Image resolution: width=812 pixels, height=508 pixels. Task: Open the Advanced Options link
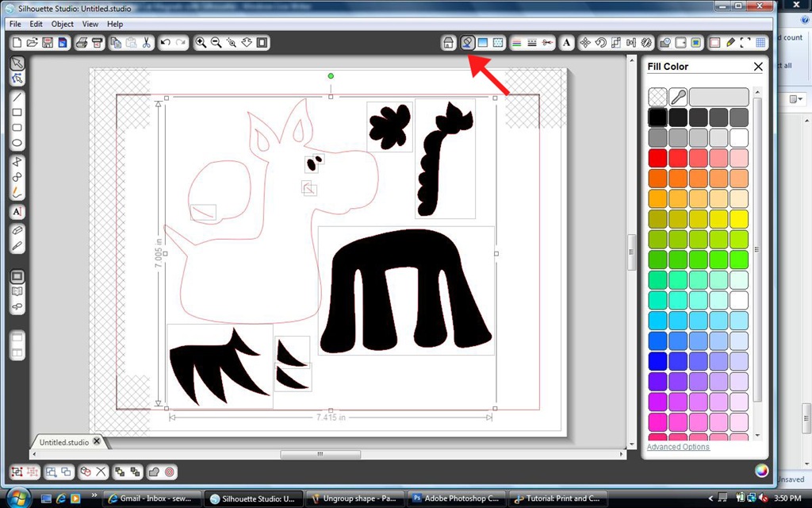pos(678,447)
